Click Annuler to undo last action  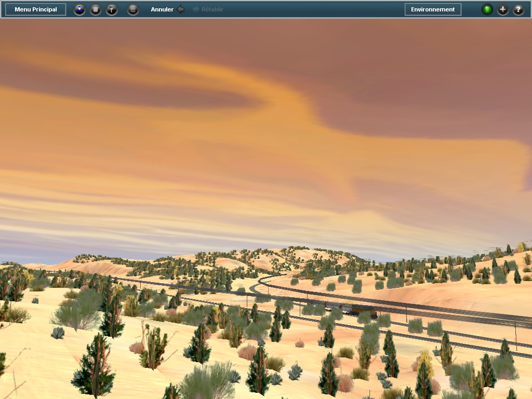[x=162, y=9]
